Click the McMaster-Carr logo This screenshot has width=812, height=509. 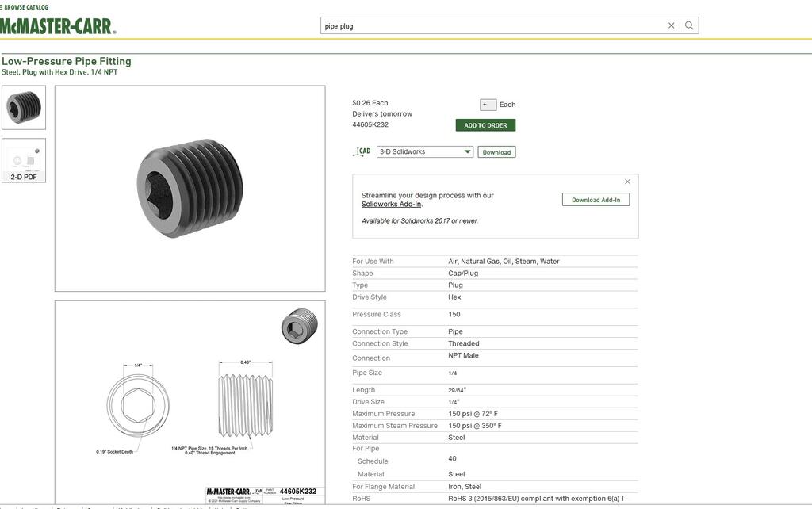click(57, 26)
